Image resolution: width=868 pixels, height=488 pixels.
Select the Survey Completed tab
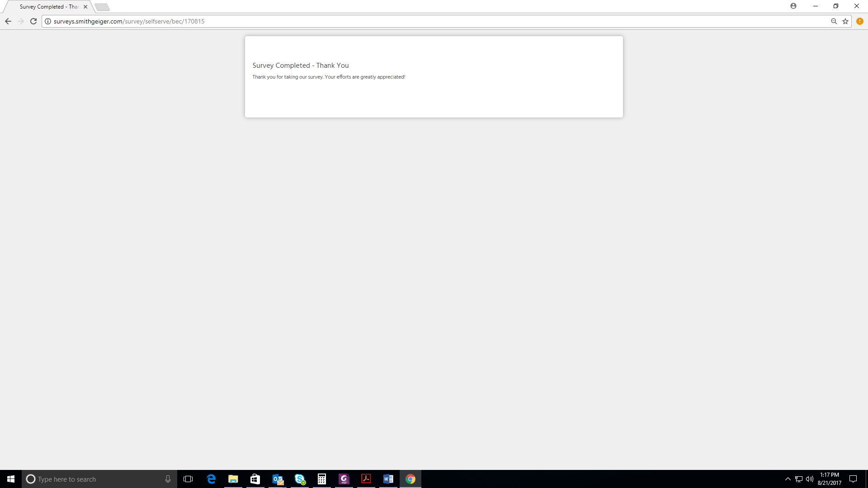click(47, 7)
